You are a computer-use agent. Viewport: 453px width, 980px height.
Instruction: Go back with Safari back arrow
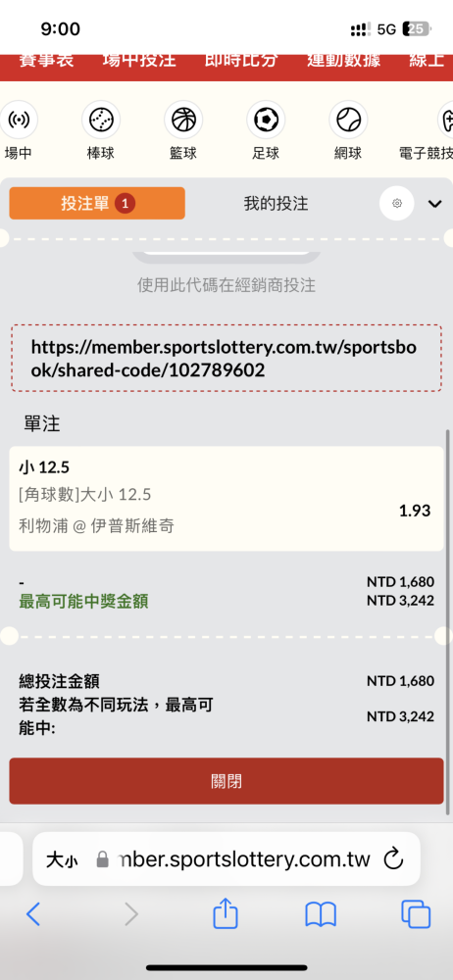pos(33,915)
